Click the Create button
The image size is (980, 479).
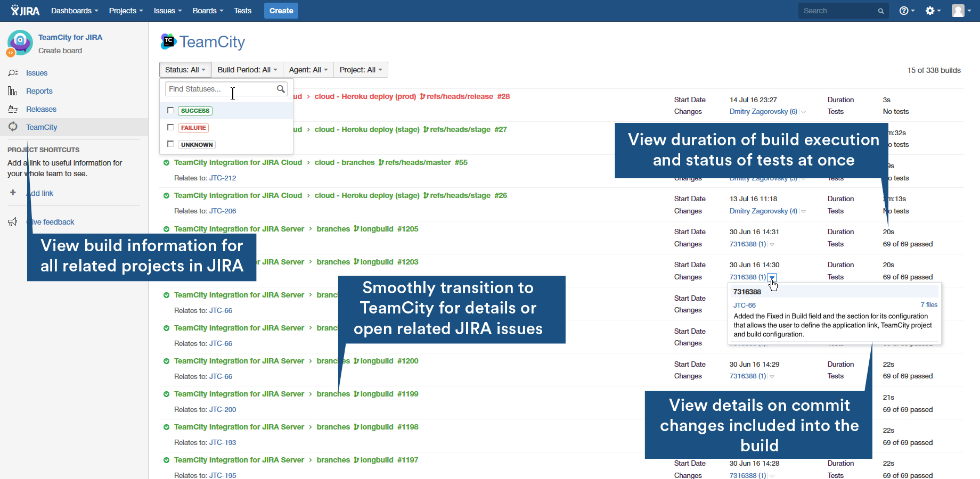(281, 11)
